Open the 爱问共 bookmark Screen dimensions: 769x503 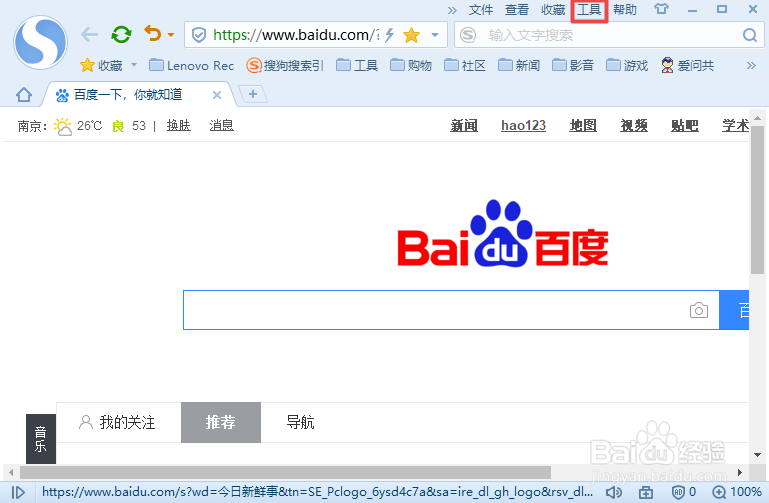pos(687,65)
